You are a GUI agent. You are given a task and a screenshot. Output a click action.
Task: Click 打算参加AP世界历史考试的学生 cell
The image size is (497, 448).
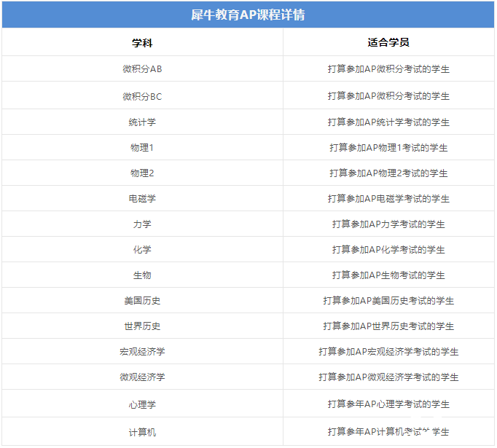388,326
